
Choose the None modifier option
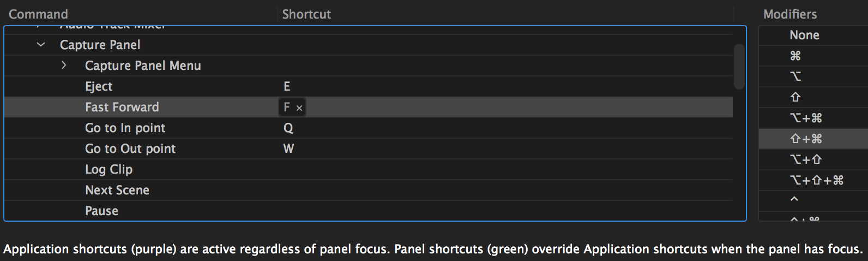(804, 35)
